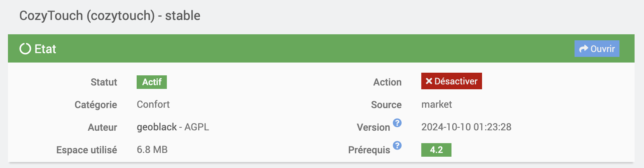Click the Prérequis label text
644x168 pixels.
[x=369, y=150]
